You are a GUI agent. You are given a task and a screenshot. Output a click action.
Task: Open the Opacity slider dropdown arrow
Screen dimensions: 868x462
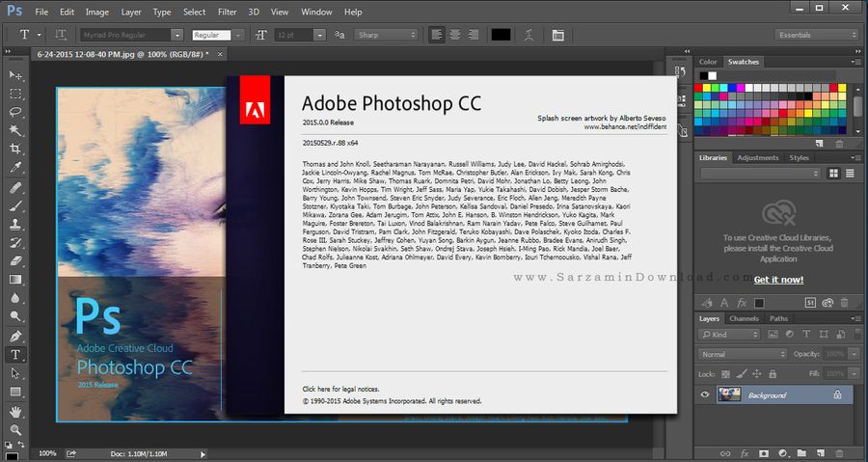coord(854,354)
